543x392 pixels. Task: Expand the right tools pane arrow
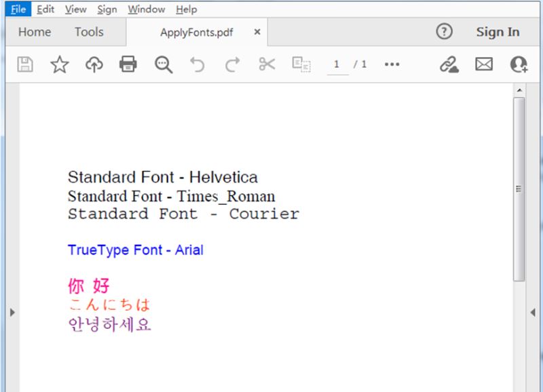pos(533,313)
